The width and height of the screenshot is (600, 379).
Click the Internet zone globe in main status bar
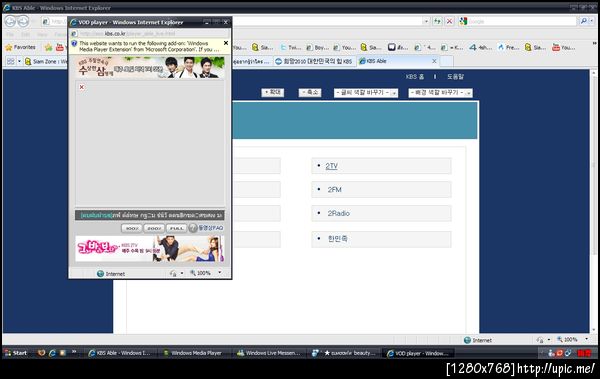pos(467,340)
